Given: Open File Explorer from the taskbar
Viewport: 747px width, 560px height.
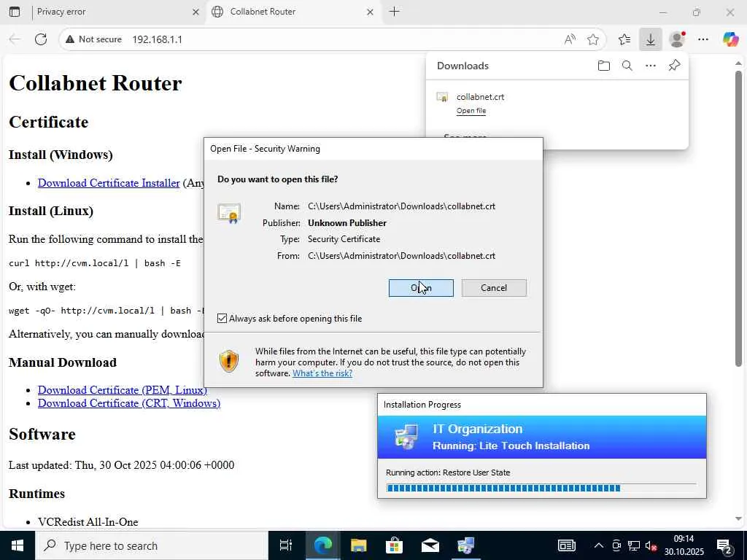Looking at the screenshot, I should (x=358, y=545).
